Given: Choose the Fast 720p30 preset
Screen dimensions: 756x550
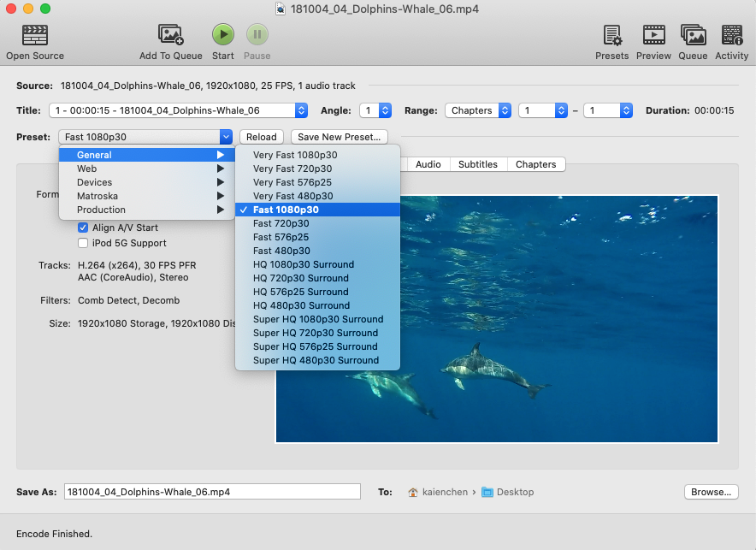Looking at the screenshot, I should pos(318,223).
